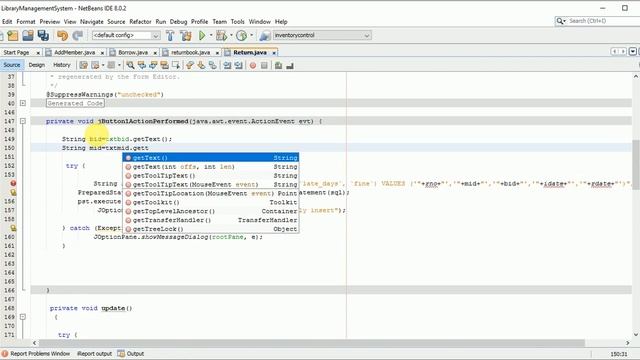Image resolution: width=640 pixels, height=360 pixels.
Task: Build the project with hammer icon
Action: [x=170, y=36]
